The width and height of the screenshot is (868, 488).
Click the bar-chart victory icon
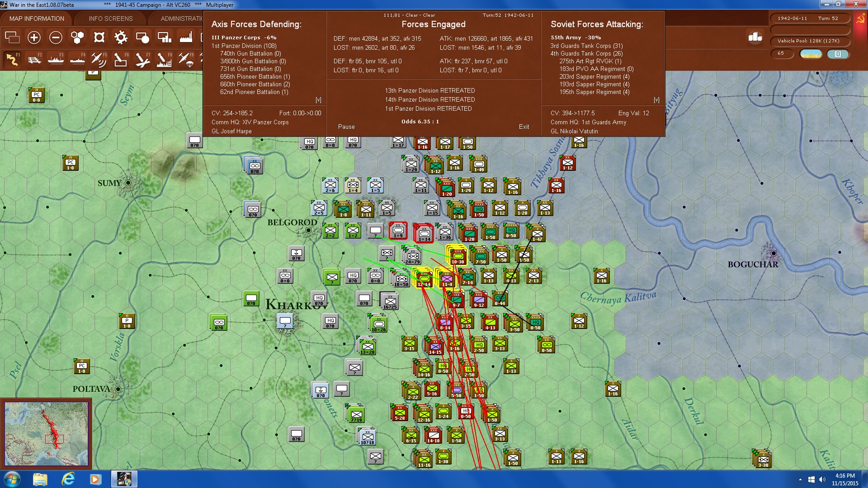(x=755, y=37)
